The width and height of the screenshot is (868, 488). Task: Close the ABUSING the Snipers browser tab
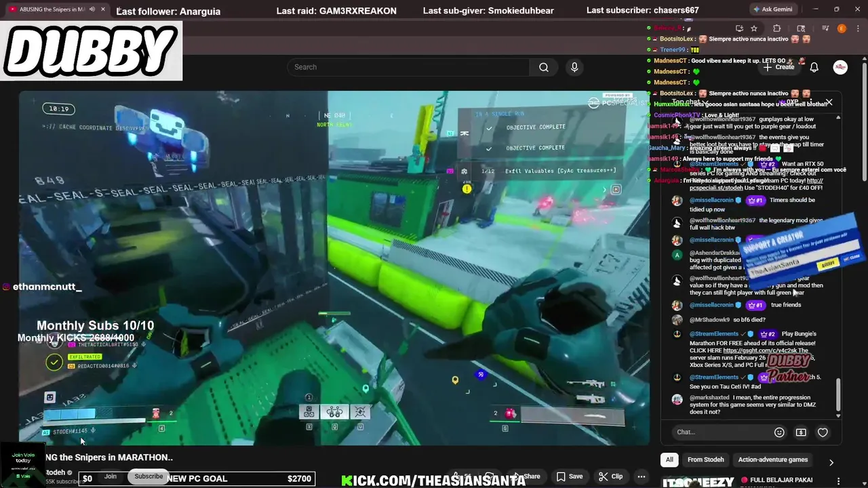click(x=102, y=9)
